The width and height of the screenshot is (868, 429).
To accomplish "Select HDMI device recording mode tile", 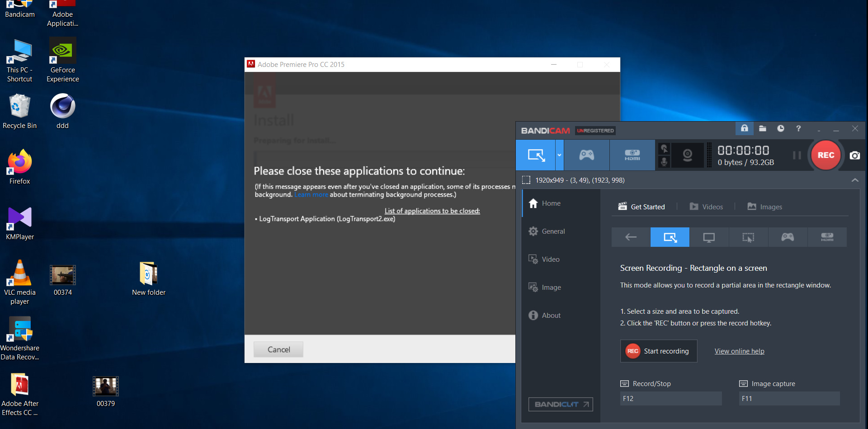I will 827,237.
